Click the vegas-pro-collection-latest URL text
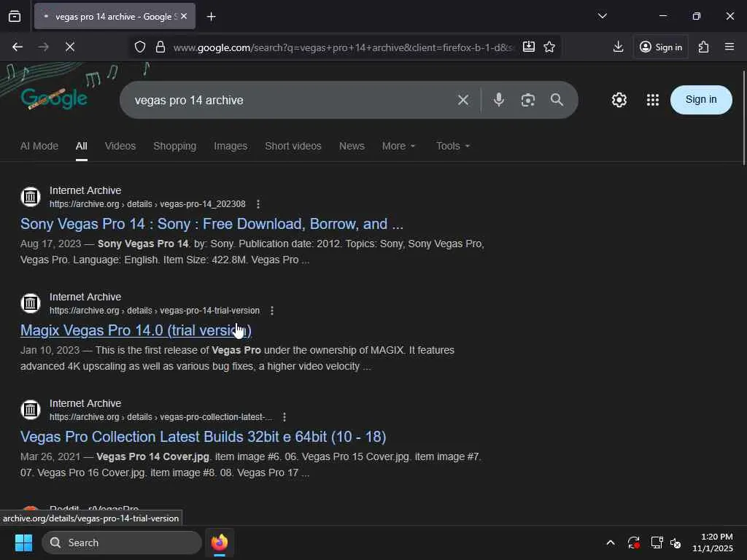This screenshot has height=560, width=747. (161, 417)
